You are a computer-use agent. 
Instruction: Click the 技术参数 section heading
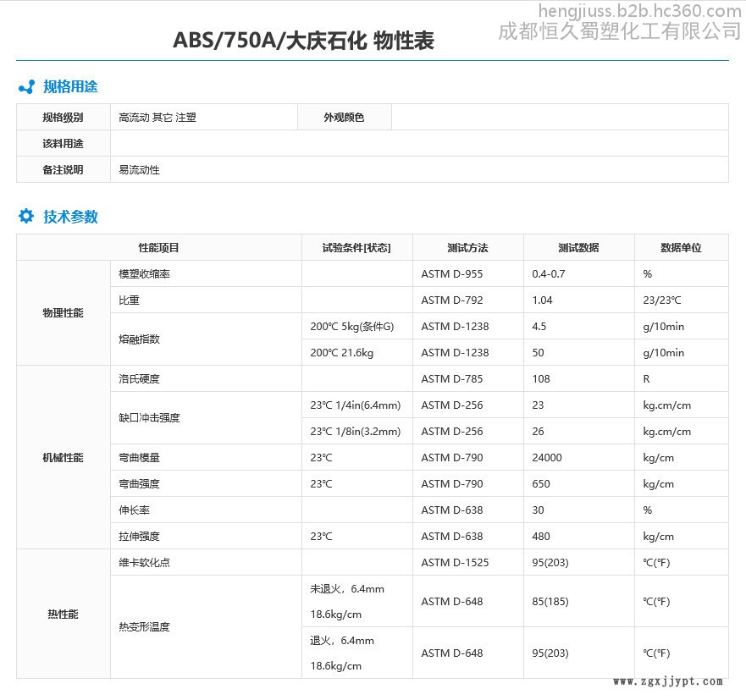[x=70, y=217]
